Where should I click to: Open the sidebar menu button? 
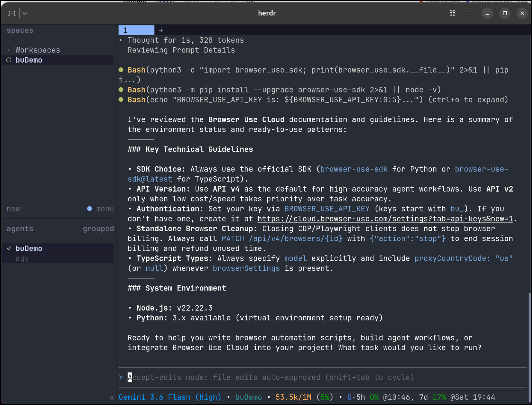(x=100, y=209)
